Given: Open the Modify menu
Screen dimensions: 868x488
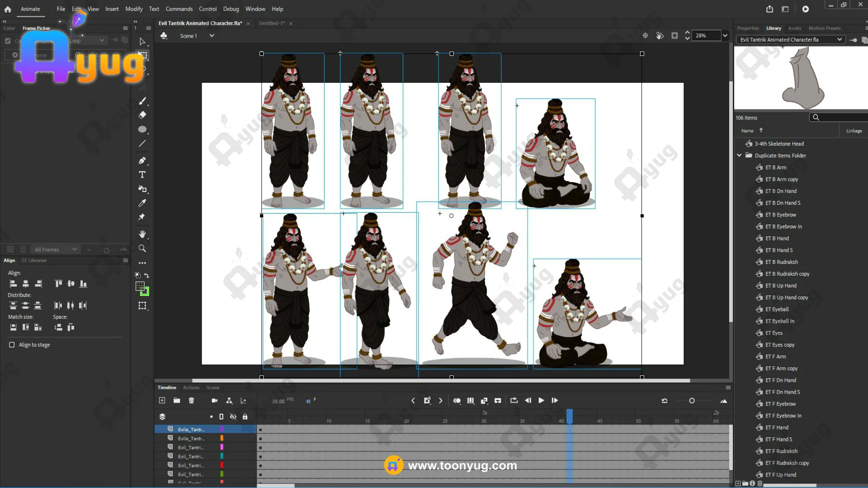Looking at the screenshot, I should point(134,9).
